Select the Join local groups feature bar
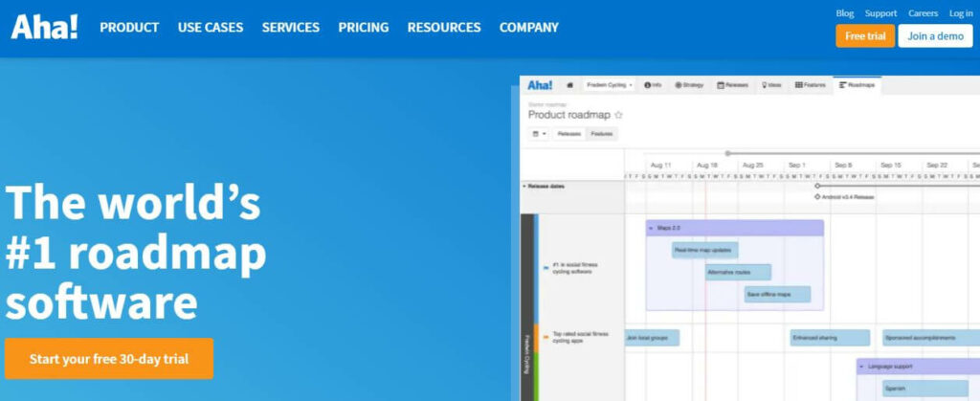Image resolution: width=980 pixels, height=401 pixels. click(x=652, y=338)
